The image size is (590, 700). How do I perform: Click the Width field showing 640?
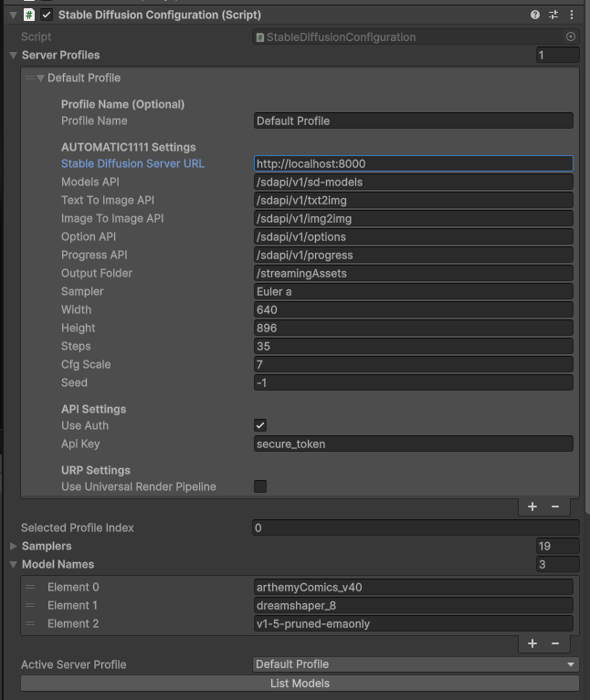[414, 309]
